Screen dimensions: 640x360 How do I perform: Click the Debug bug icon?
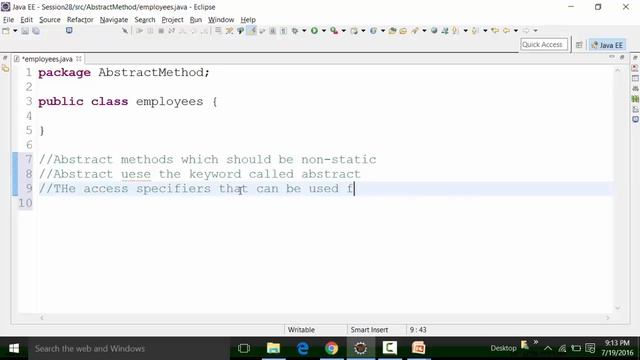[x=295, y=31]
